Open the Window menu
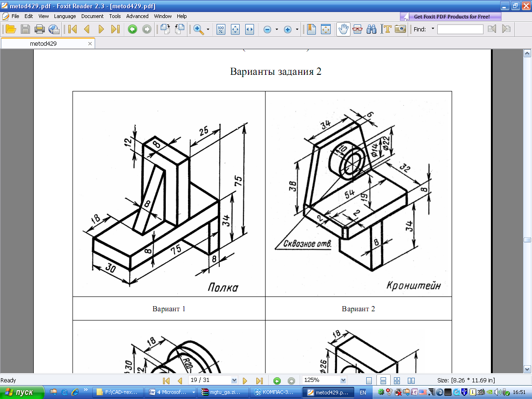The height and width of the screenshot is (399, 532). click(163, 16)
